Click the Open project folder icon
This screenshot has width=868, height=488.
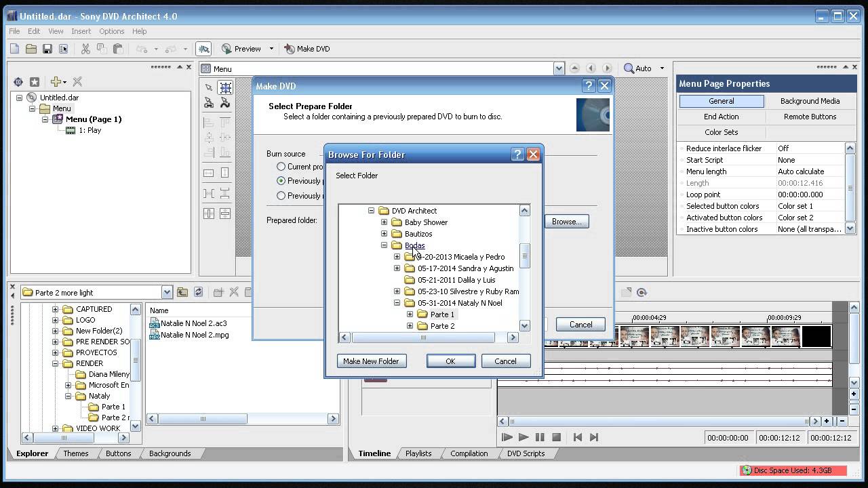[31, 49]
